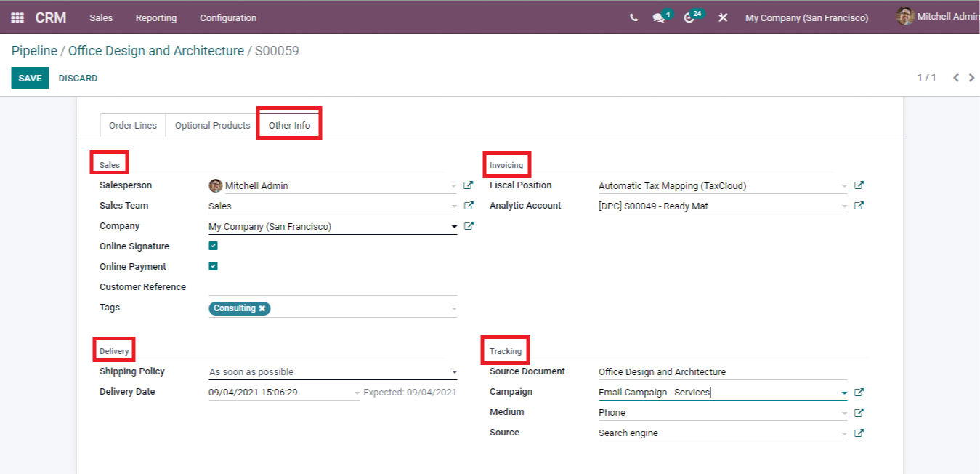
Task: Click the debug tools cross icon in the navbar
Action: pyautogui.click(x=723, y=17)
